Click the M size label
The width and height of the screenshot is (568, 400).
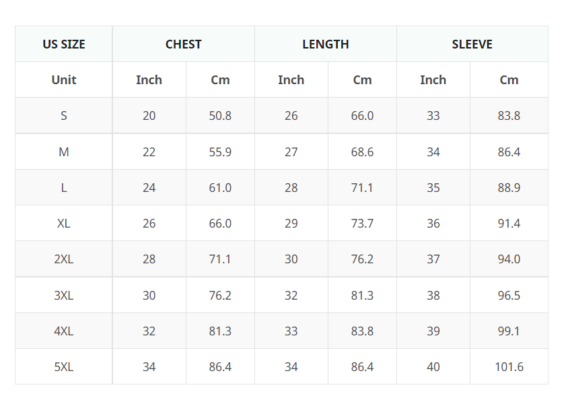(x=64, y=152)
